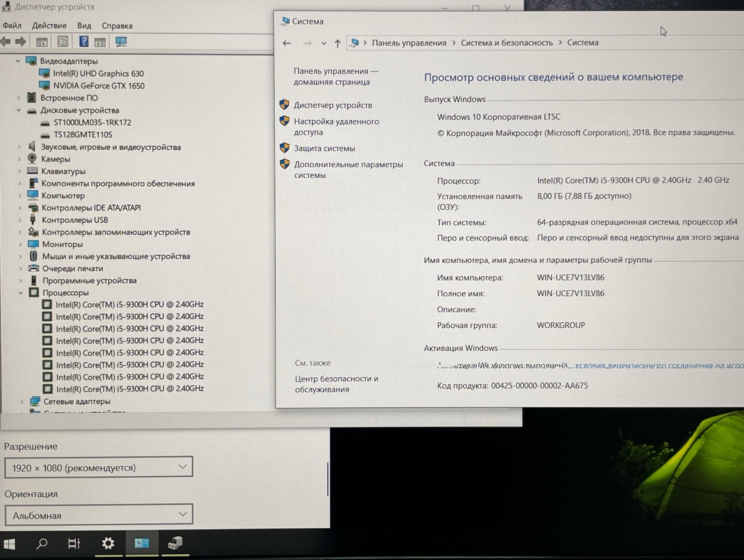Image resolution: width=744 pixels, height=560 pixels.
Task: Collapse the Видеоадаптеры tree node
Action: click(18, 61)
